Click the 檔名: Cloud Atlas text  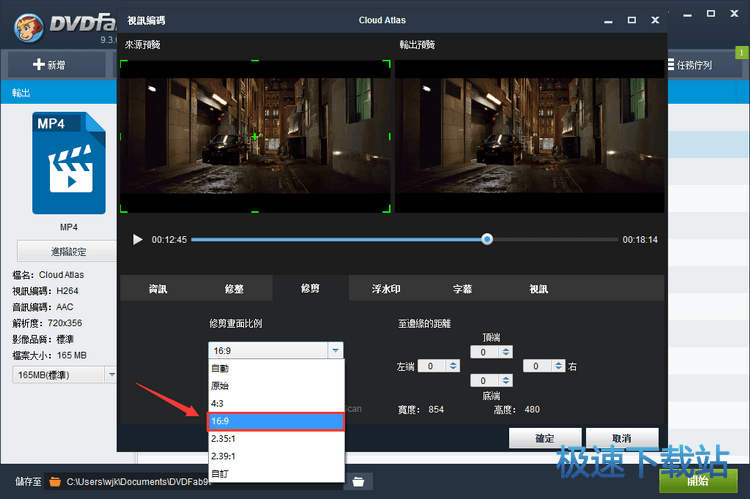(x=48, y=275)
